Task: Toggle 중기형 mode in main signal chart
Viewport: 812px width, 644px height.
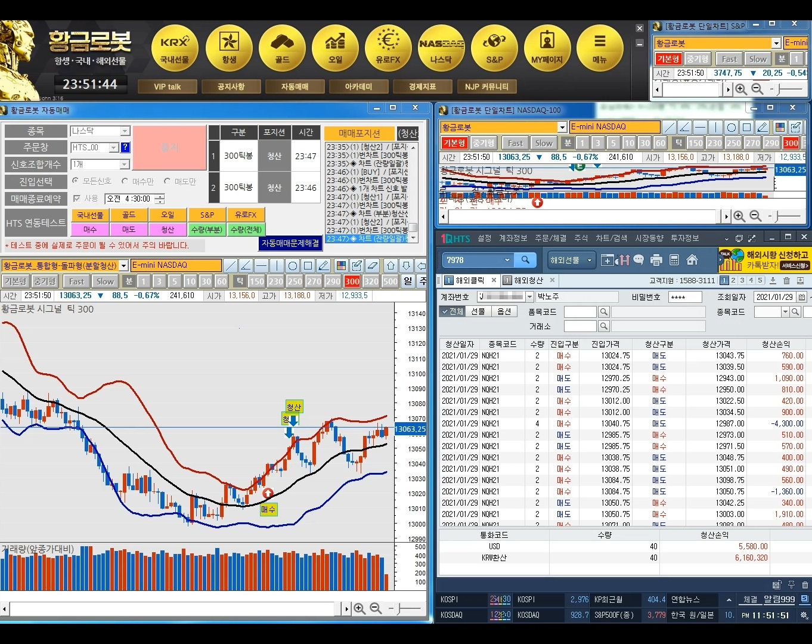Action: [x=45, y=281]
